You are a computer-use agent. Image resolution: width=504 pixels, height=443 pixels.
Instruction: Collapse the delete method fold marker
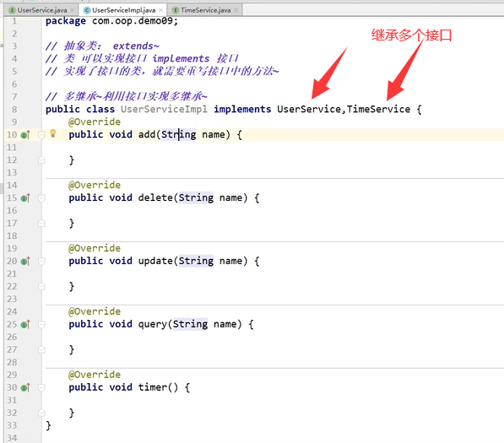coord(41,198)
